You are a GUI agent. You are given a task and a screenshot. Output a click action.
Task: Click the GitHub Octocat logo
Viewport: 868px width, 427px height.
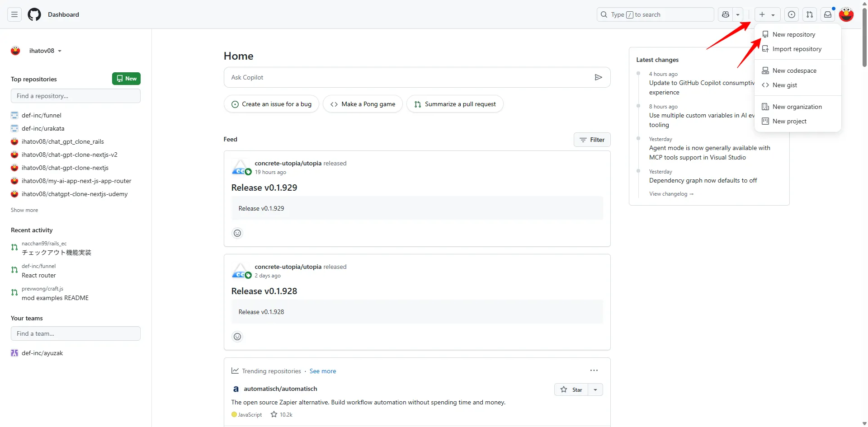click(34, 14)
